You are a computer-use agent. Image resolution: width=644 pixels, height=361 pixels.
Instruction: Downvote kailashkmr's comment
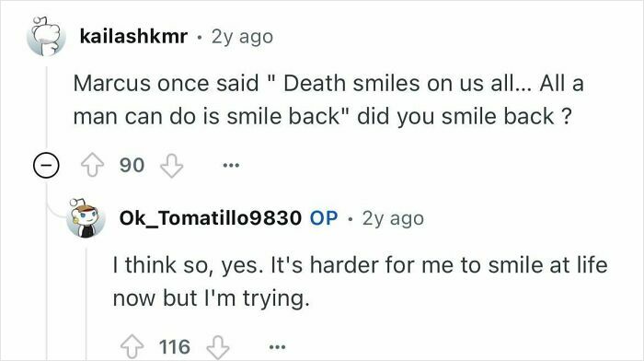click(171, 165)
